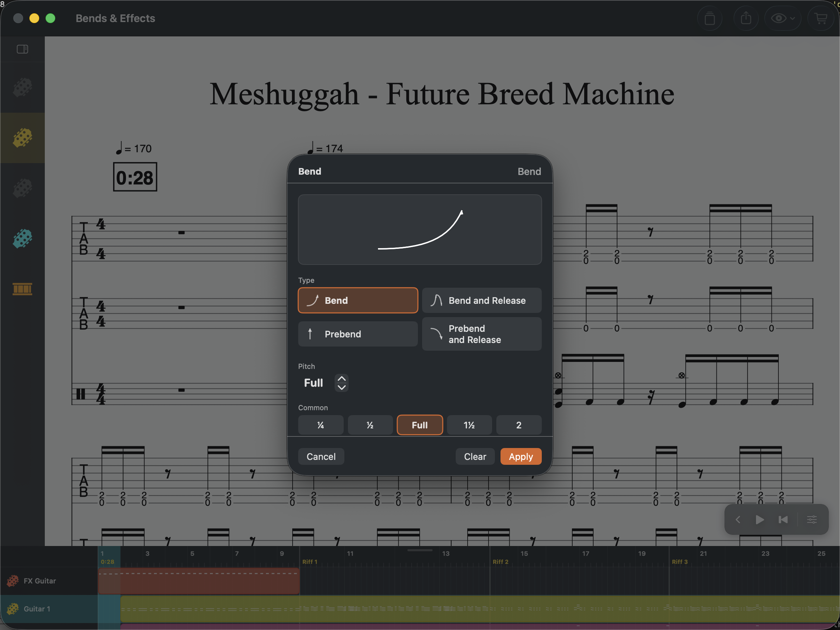
Task: Select the Prebend type option
Action: [x=358, y=334]
